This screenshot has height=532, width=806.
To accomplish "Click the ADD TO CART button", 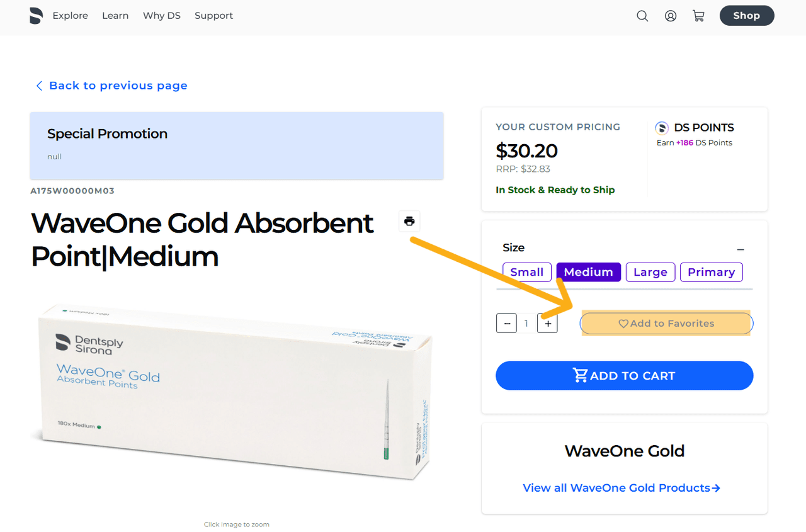I will tap(624, 376).
